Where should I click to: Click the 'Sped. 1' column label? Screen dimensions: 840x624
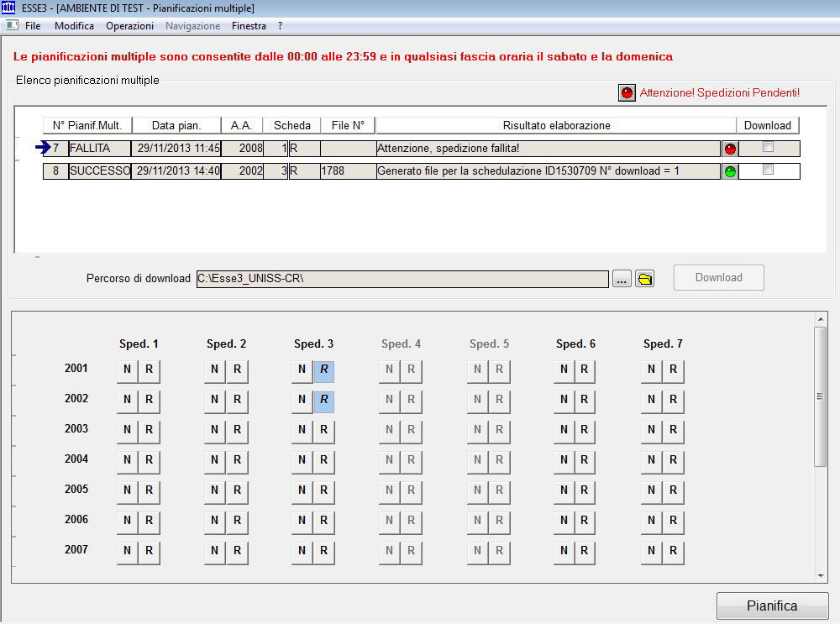coord(139,343)
